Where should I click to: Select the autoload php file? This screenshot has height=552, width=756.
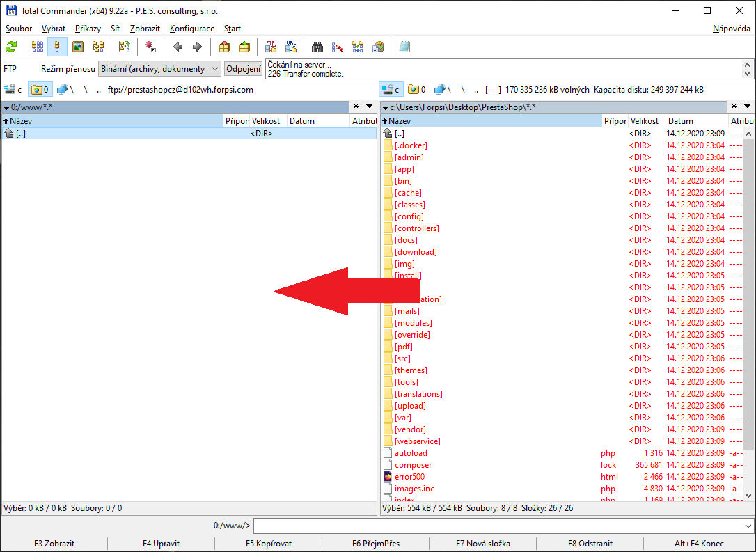562,453
